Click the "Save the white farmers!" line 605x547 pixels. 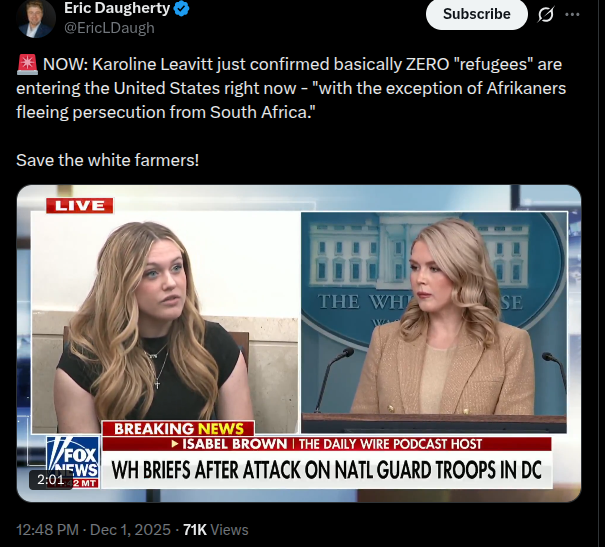(108, 160)
